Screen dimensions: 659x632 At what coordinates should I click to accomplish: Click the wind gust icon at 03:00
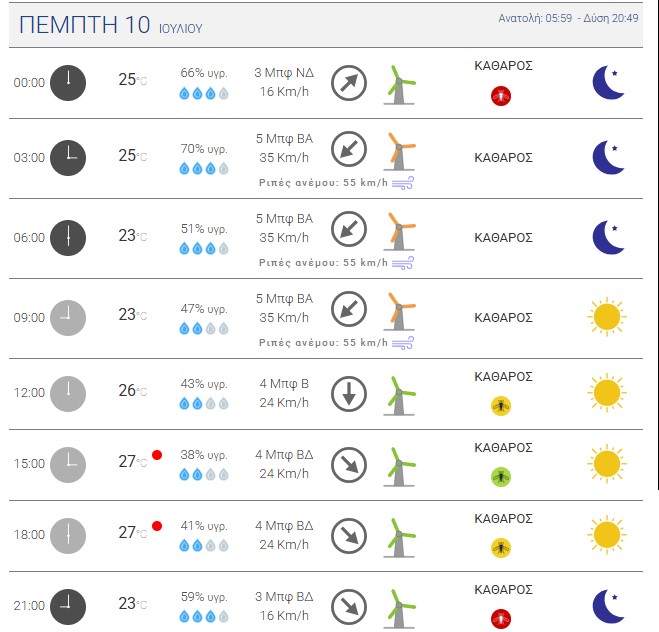pyautogui.click(x=403, y=183)
